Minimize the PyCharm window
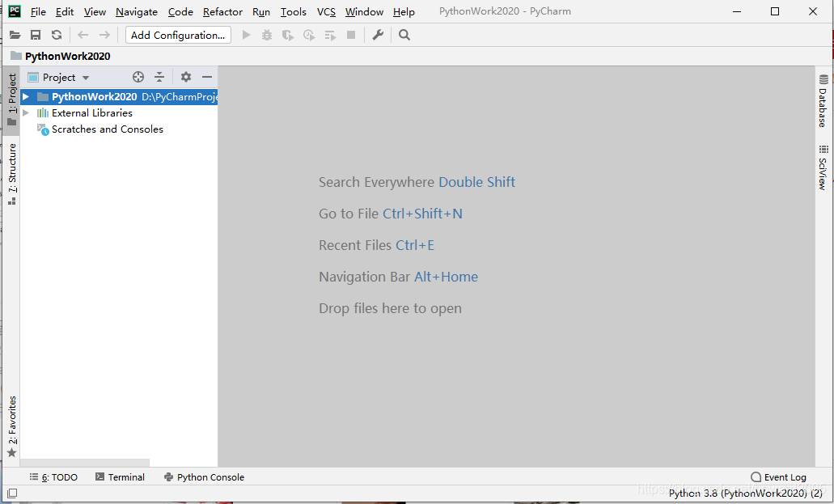The width and height of the screenshot is (834, 504). tap(737, 11)
